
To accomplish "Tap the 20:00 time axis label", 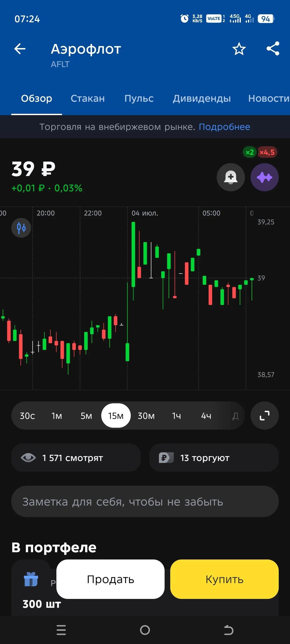I will coord(46,213).
